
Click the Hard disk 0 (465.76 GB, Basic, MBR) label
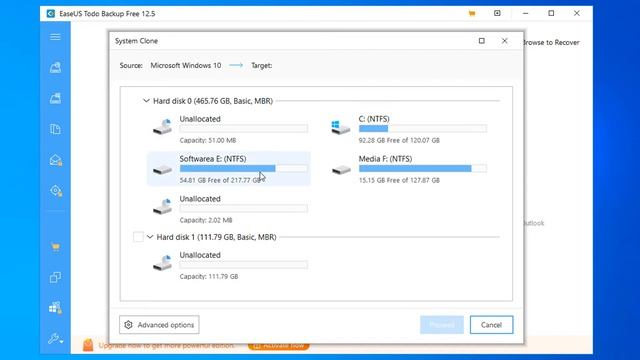pos(213,101)
